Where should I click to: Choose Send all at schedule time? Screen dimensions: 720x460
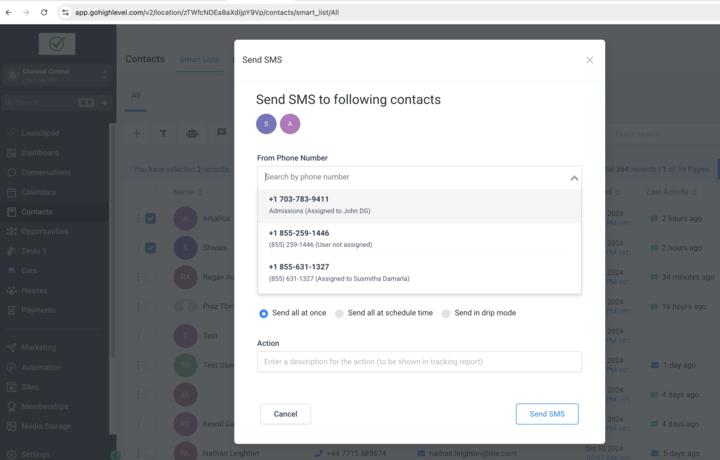pos(340,314)
